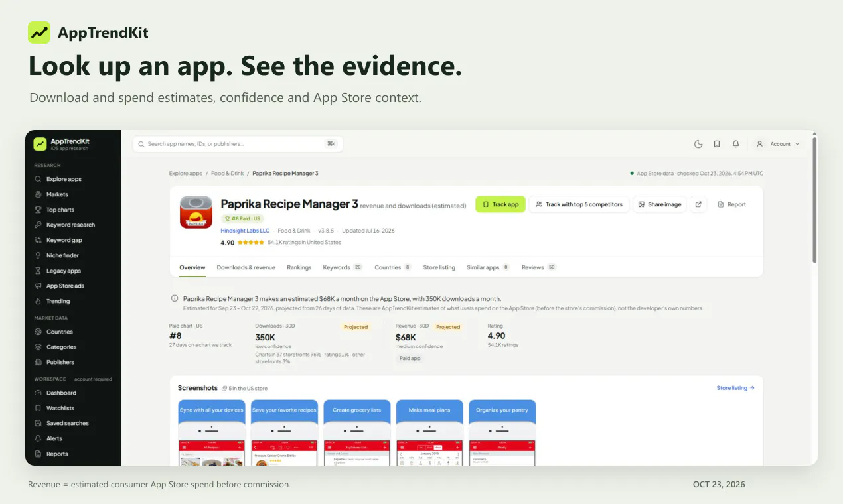843x504 pixels.
Task: Toggle dark mode moon icon
Action: 698,144
